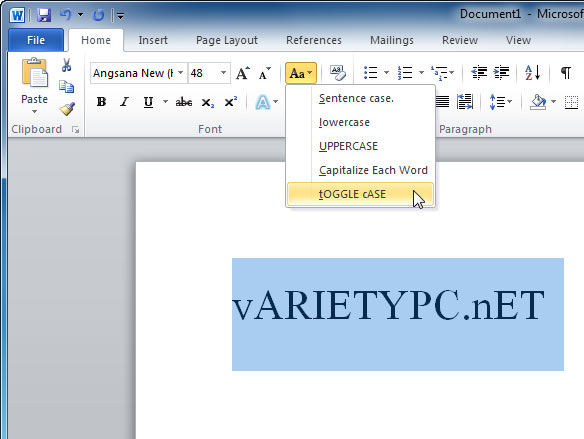This screenshot has height=439, width=584.
Task: Click the Angsana New font name field
Action: click(x=133, y=73)
